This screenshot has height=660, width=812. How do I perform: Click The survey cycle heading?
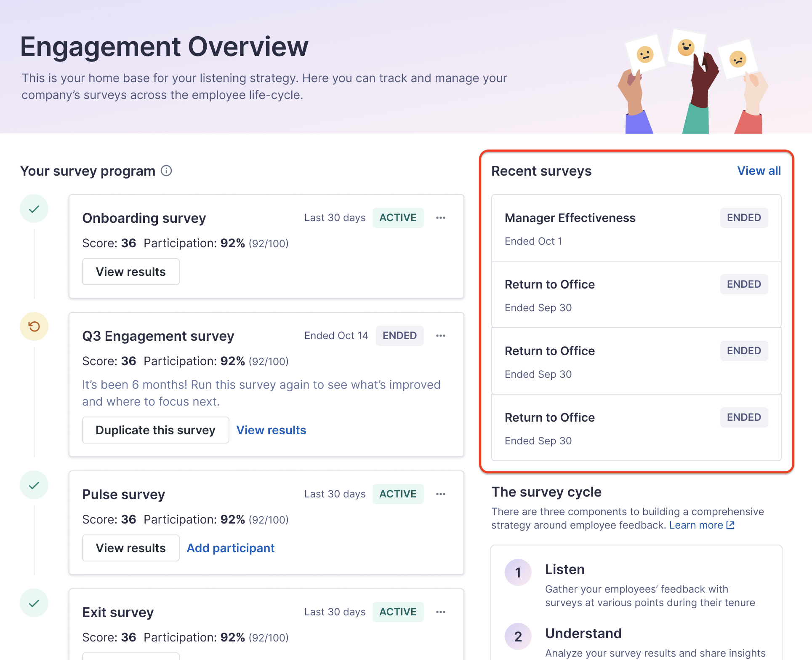[546, 492]
